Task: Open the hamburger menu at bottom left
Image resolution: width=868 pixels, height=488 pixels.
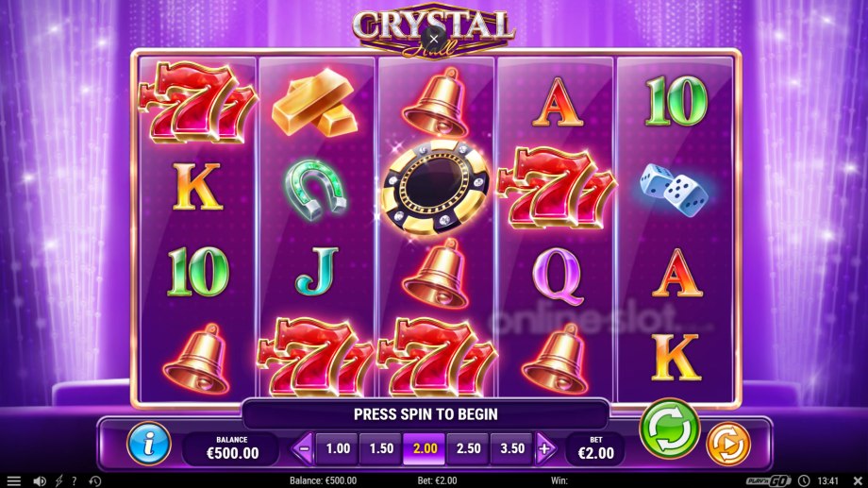Action: pos(14,480)
